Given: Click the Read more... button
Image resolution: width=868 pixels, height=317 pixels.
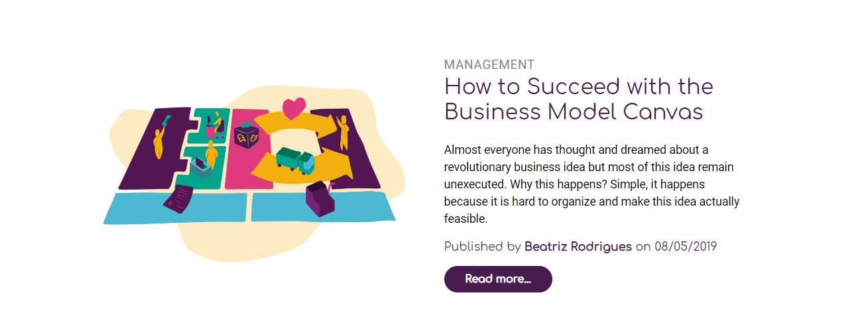Looking at the screenshot, I should point(498,279).
